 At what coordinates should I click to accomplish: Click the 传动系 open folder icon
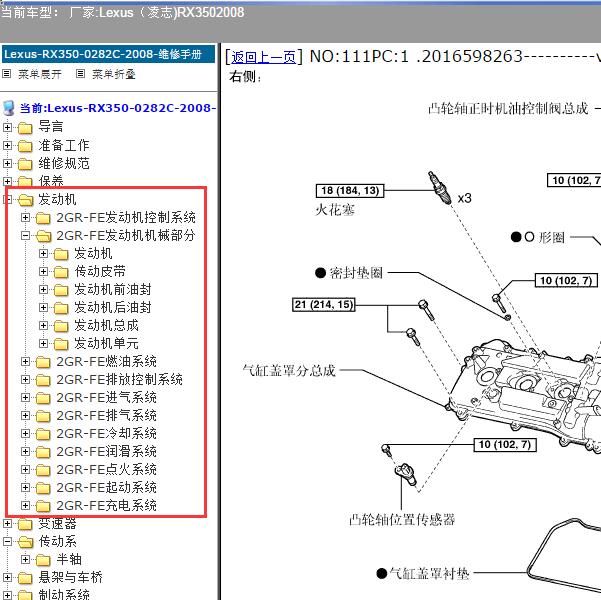click(26, 542)
